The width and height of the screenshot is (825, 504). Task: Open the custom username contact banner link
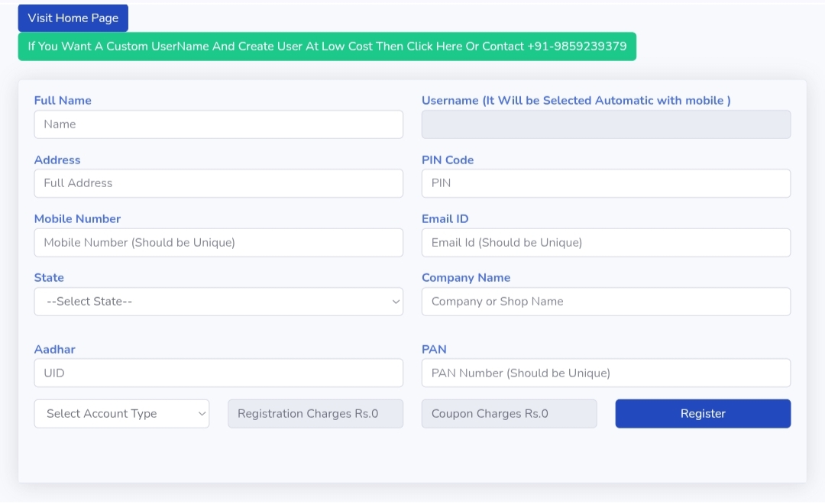327,46
